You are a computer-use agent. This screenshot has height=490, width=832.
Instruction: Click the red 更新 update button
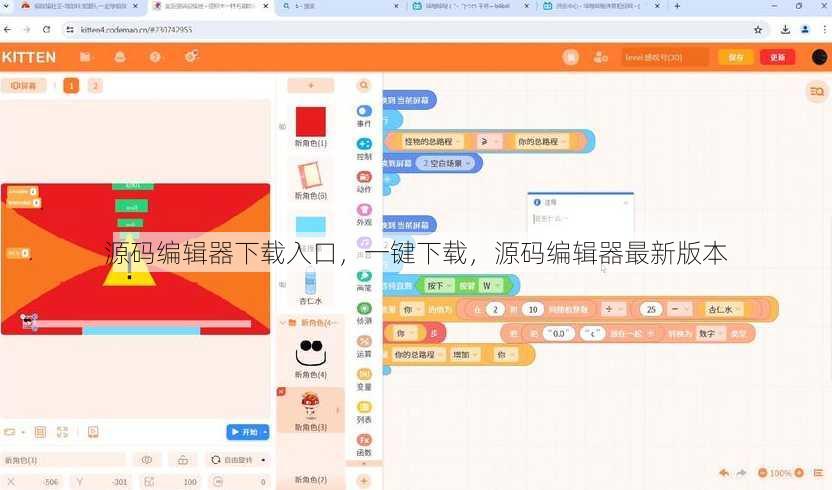777,57
